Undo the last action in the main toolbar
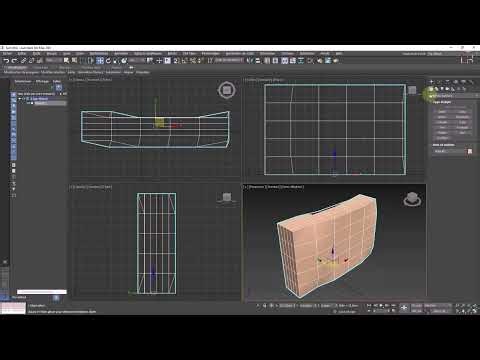 pyautogui.click(x=6, y=61)
